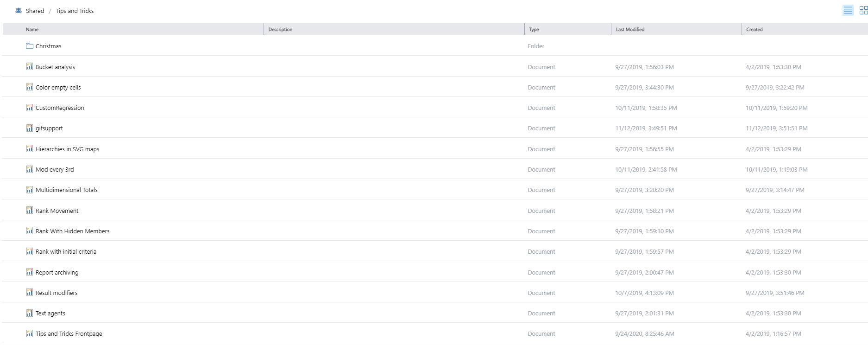Click the gifsupport document icon
This screenshot has height=346, width=868.
[x=30, y=128]
